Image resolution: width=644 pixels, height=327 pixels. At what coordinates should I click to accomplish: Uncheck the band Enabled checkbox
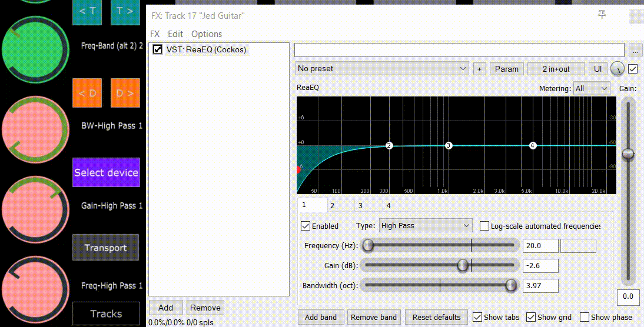coord(306,226)
